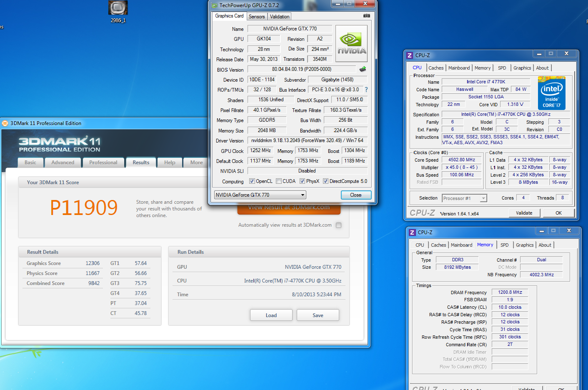Click the Subvendor value Gigabyte (1458)
Viewport: 588px width, 390px height.
(x=338, y=80)
